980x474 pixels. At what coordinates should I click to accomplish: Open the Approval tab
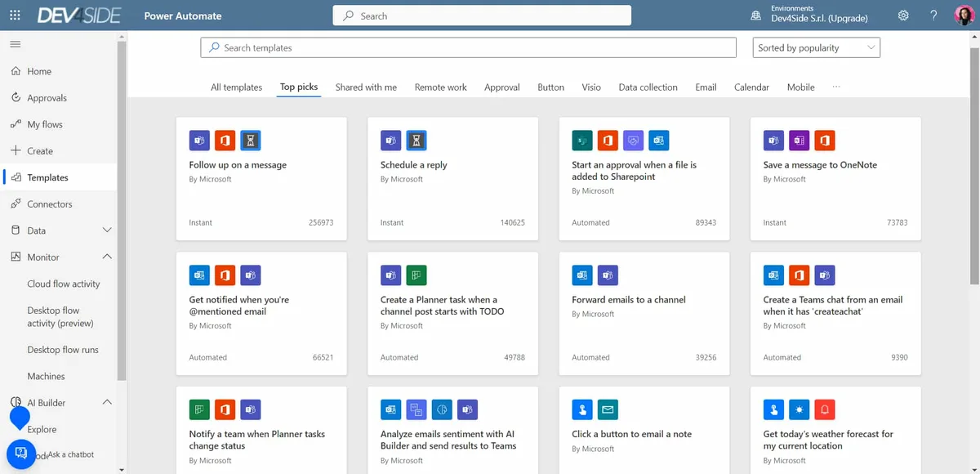tap(502, 87)
